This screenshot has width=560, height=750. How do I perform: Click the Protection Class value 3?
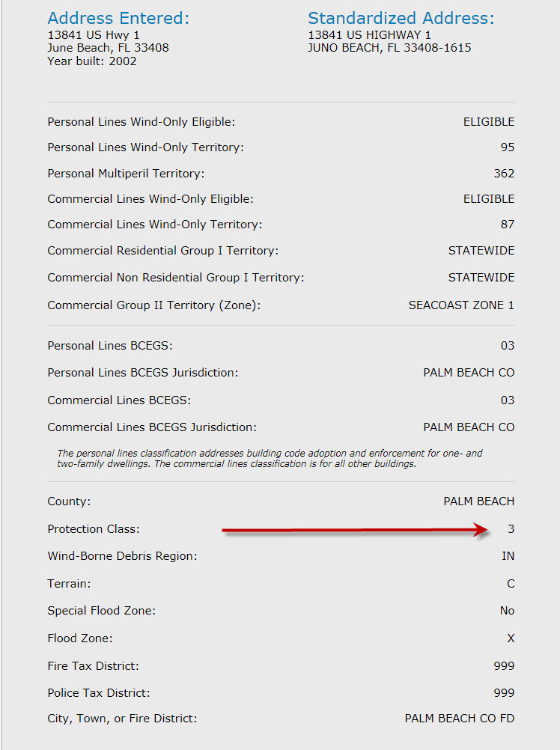point(511,529)
